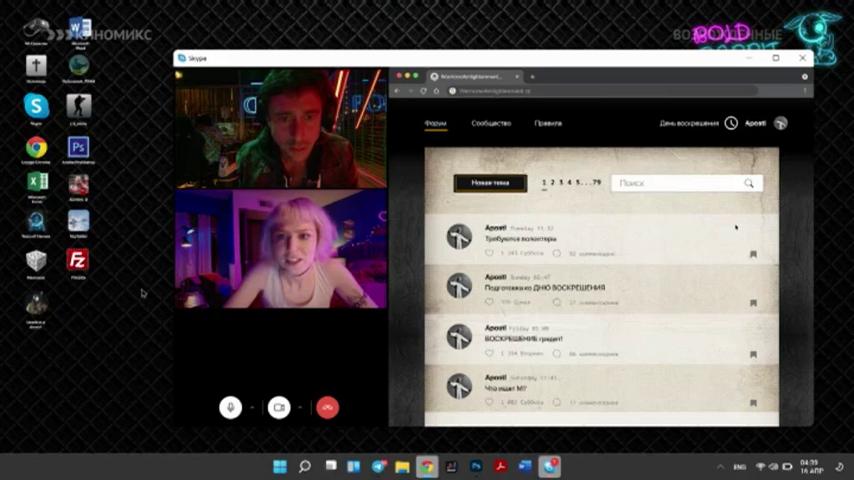Toggle the Skype video camera button

[279, 408]
